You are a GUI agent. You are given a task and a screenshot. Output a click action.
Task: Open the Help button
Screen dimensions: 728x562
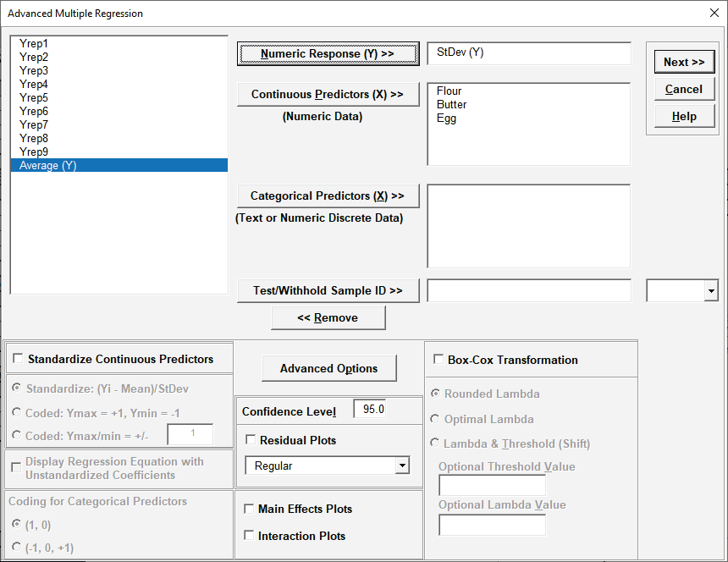tap(684, 117)
